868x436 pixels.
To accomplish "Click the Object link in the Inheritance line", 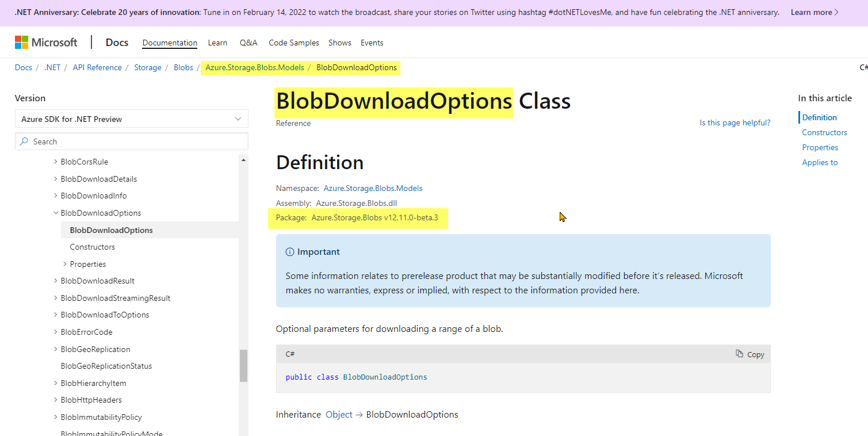I will coord(339,414).
